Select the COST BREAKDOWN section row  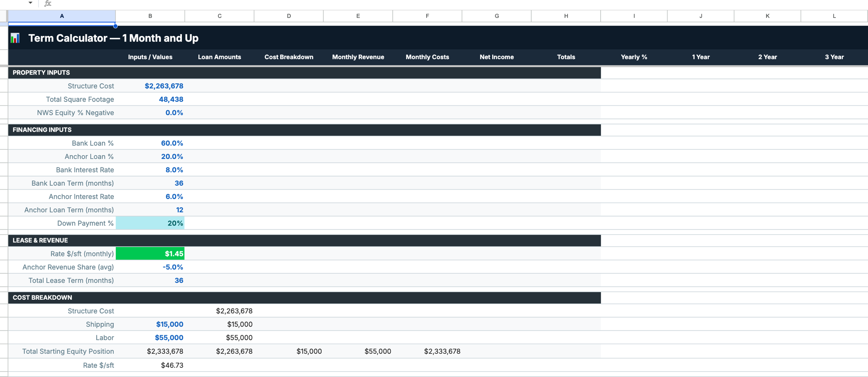pyautogui.click(x=305, y=298)
